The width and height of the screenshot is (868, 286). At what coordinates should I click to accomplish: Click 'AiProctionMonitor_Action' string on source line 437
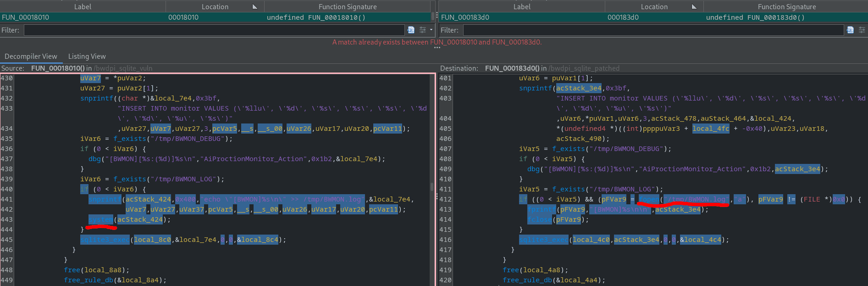(253, 159)
